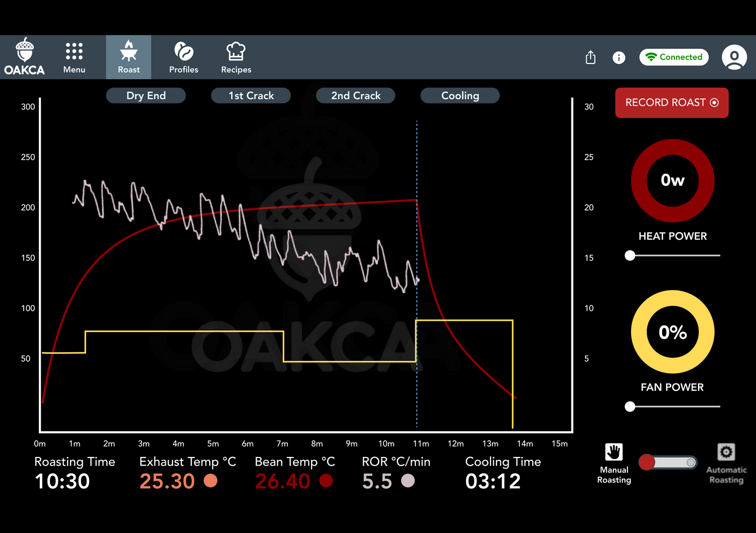Mark the 2nd Crack event
The width and height of the screenshot is (756, 533).
point(355,95)
